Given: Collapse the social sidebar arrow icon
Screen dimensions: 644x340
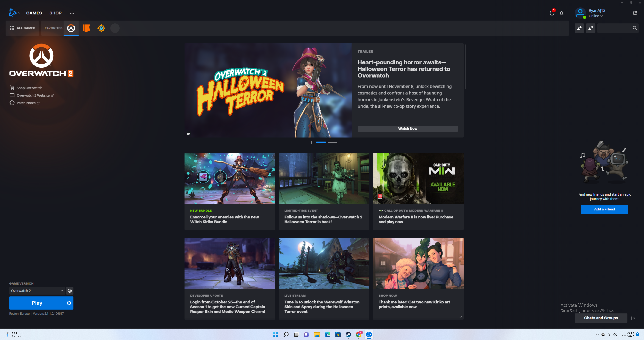Looking at the screenshot, I should coord(633,318).
